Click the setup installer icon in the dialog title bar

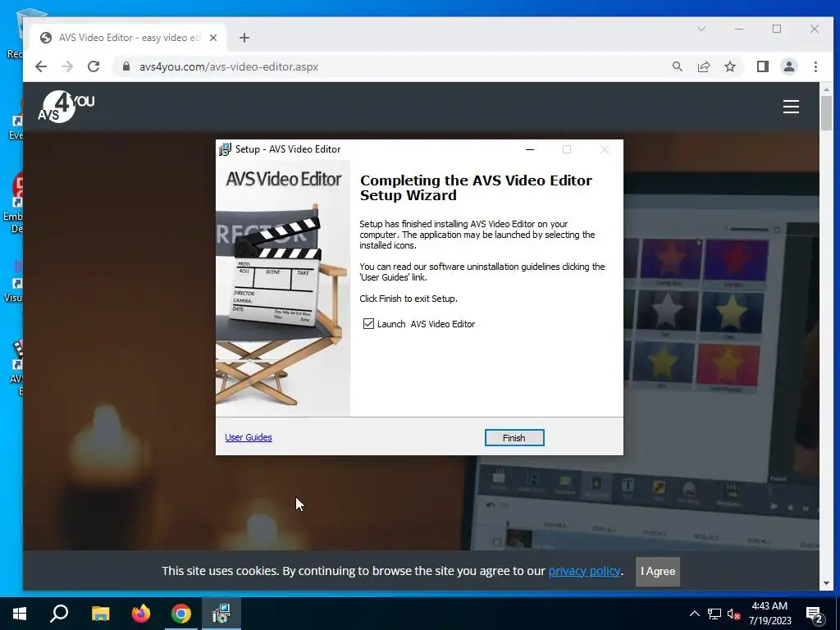click(225, 149)
